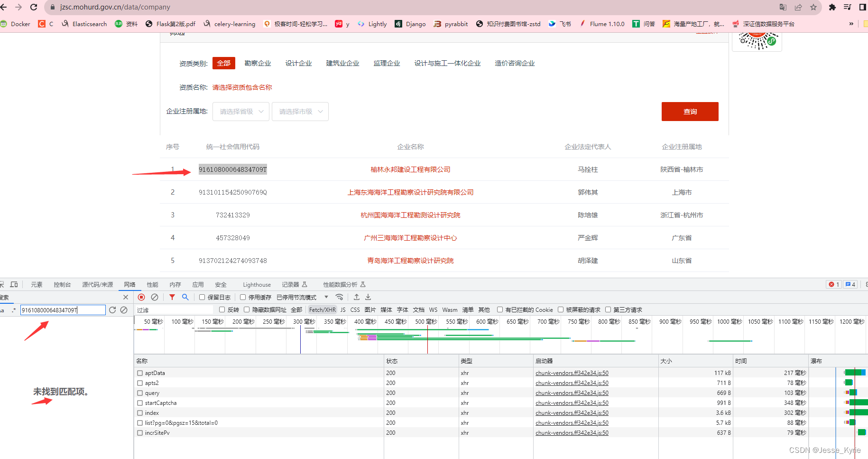
Task: Select the 建筑业企业 category
Action: pos(343,63)
